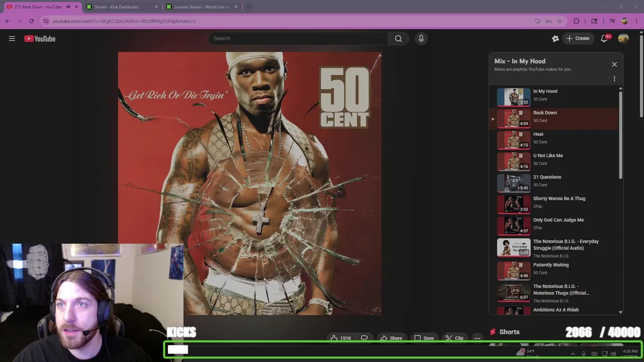Play Heat by 50 Cent
The height and width of the screenshot is (362, 644).
[x=553, y=140]
